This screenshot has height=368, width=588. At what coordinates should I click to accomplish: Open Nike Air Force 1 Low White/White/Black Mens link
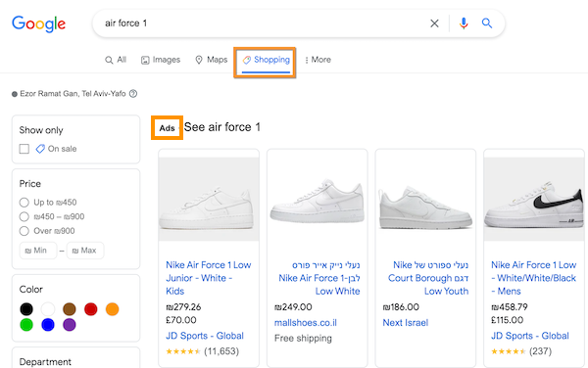(534, 278)
